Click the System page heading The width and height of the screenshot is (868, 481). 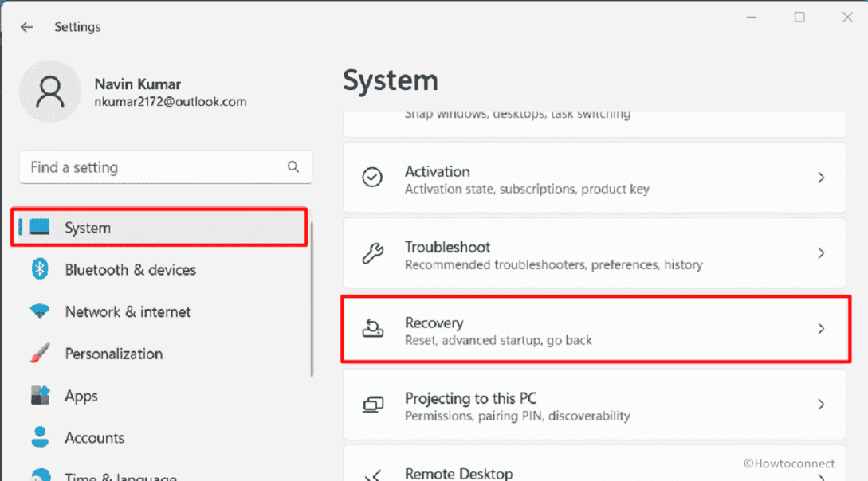(391, 80)
